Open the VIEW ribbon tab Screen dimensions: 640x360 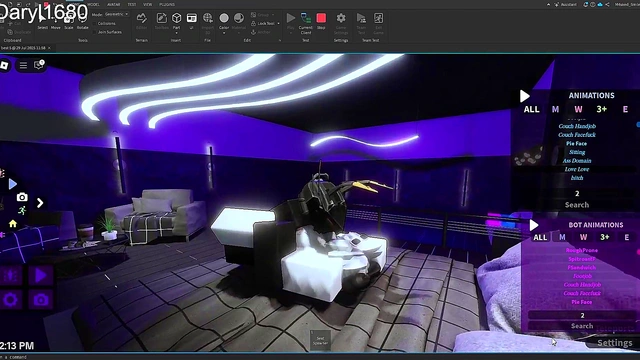pyautogui.click(x=147, y=4)
